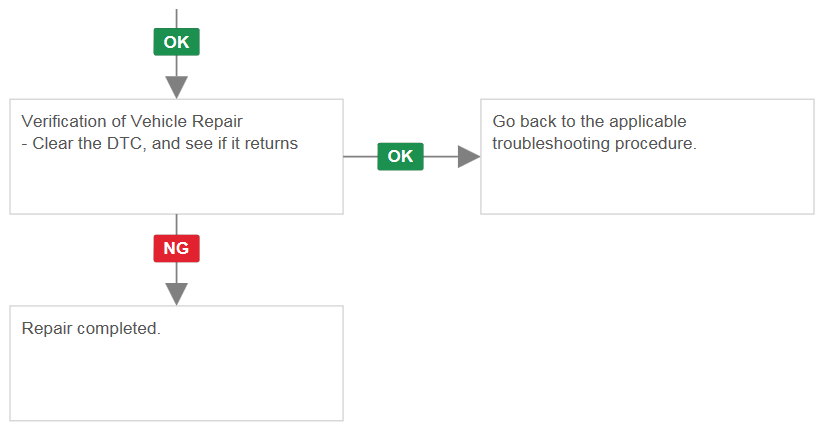Click the green OK badge above Verification box
The image size is (824, 431).
[176, 42]
